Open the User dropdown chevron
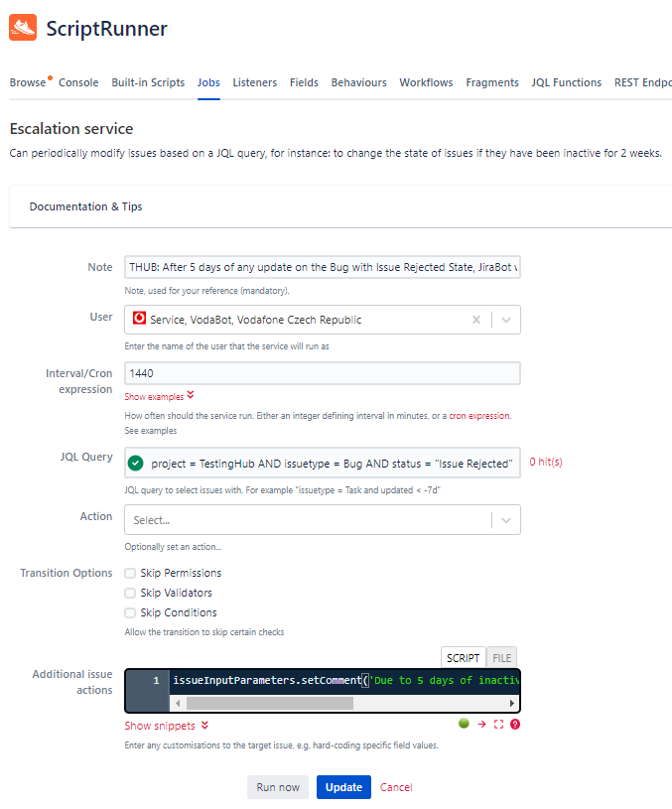 (x=506, y=320)
